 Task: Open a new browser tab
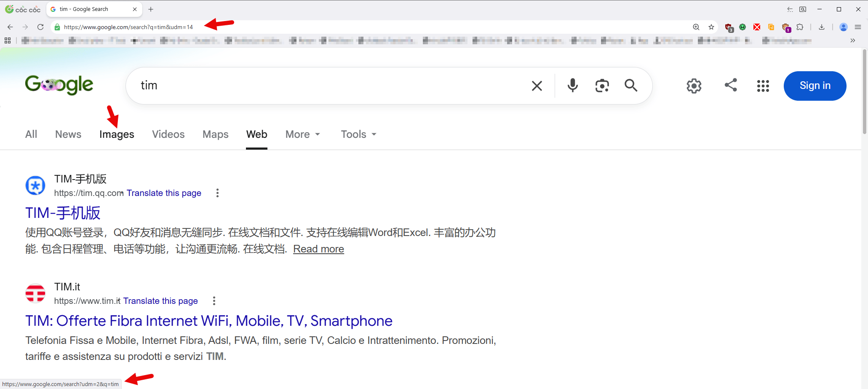[x=151, y=9]
